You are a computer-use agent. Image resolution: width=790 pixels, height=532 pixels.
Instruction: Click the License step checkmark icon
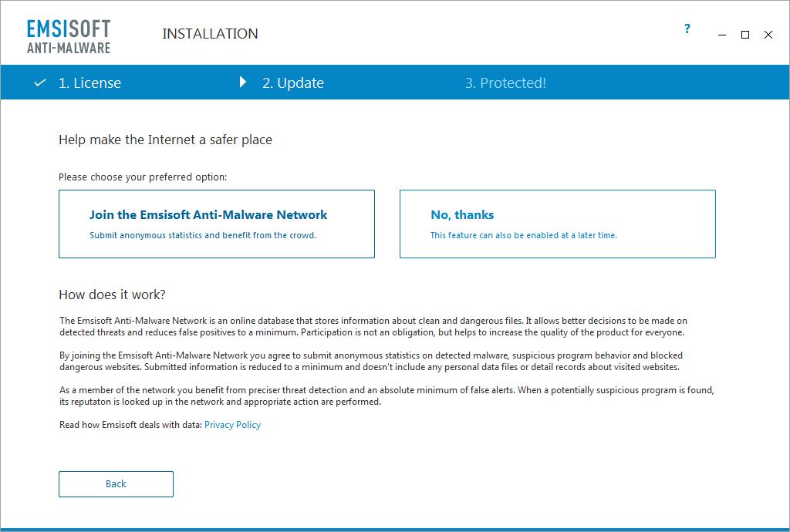[x=40, y=82]
